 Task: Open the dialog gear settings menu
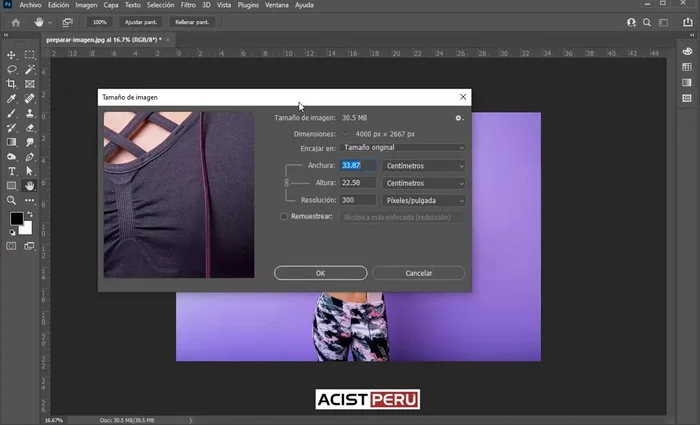tap(459, 118)
